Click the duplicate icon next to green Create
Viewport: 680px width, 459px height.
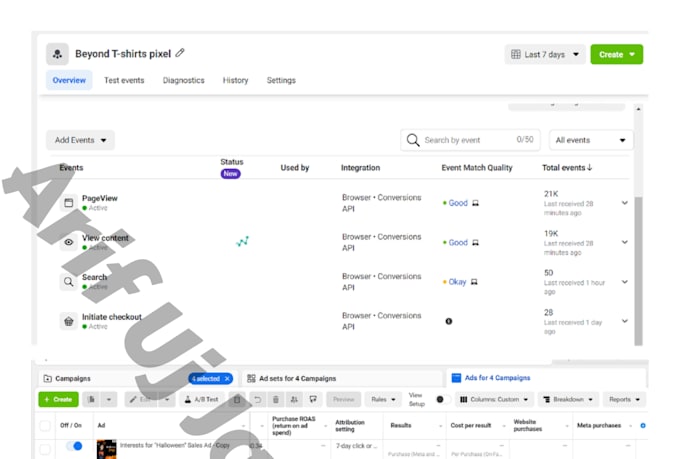92,399
